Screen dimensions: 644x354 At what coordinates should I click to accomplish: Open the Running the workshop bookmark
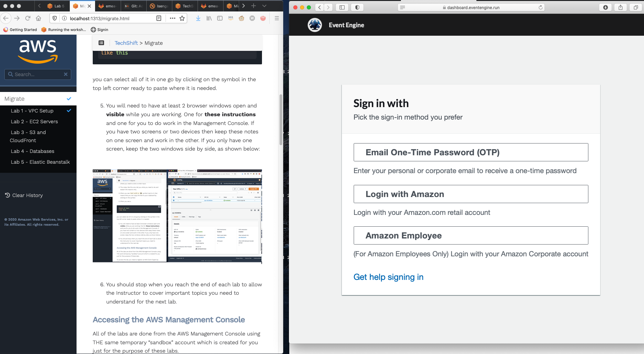64,30
